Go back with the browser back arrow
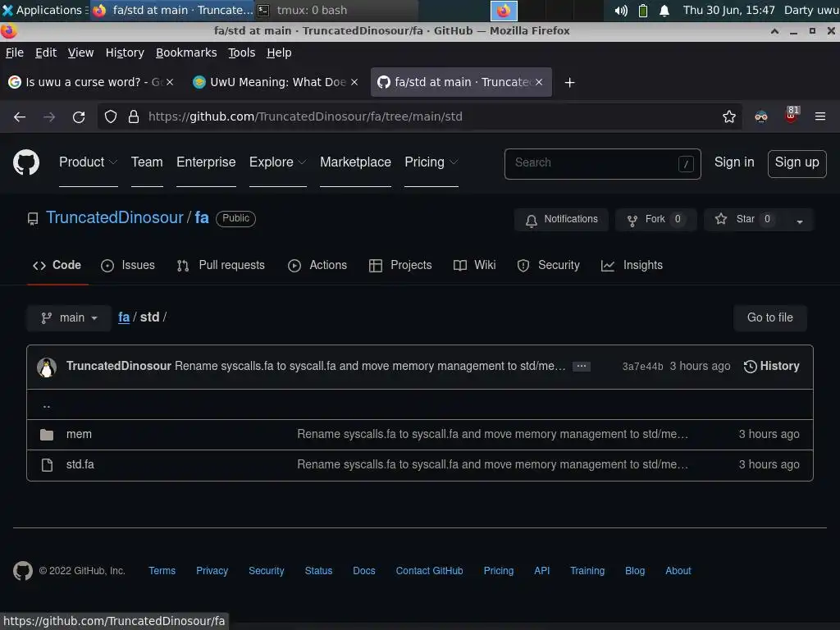Viewport: 840px width, 630px height. click(x=20, y=116)
